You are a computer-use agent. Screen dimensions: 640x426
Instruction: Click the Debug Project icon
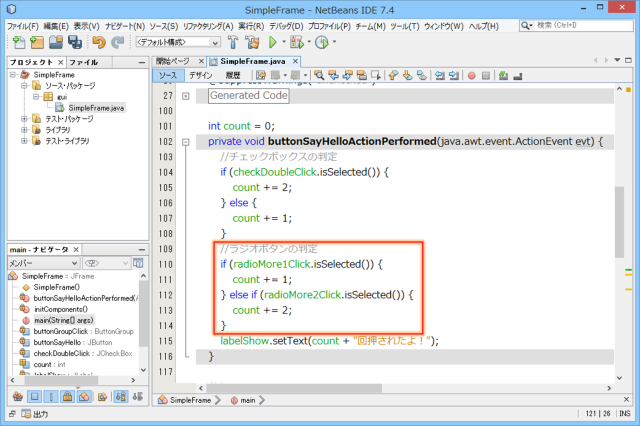click(x=297, y=42)
